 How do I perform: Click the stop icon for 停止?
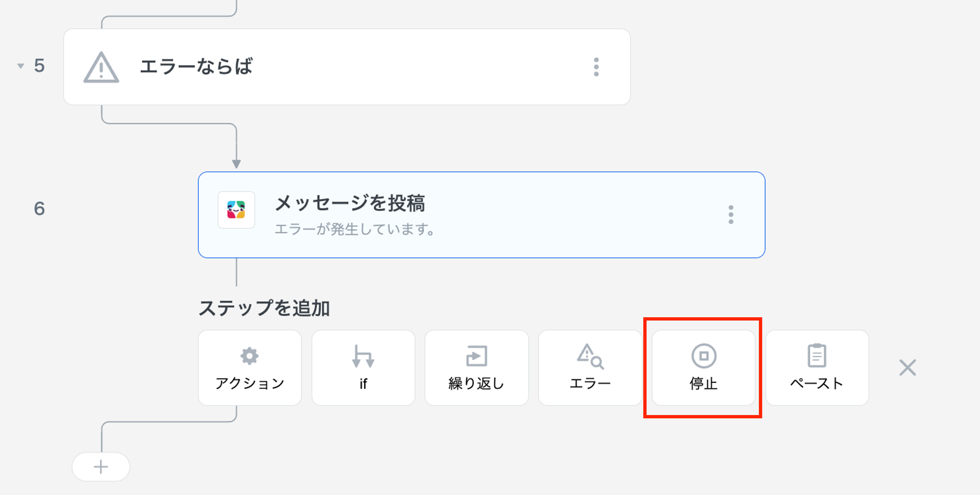[x=704, y=356]
